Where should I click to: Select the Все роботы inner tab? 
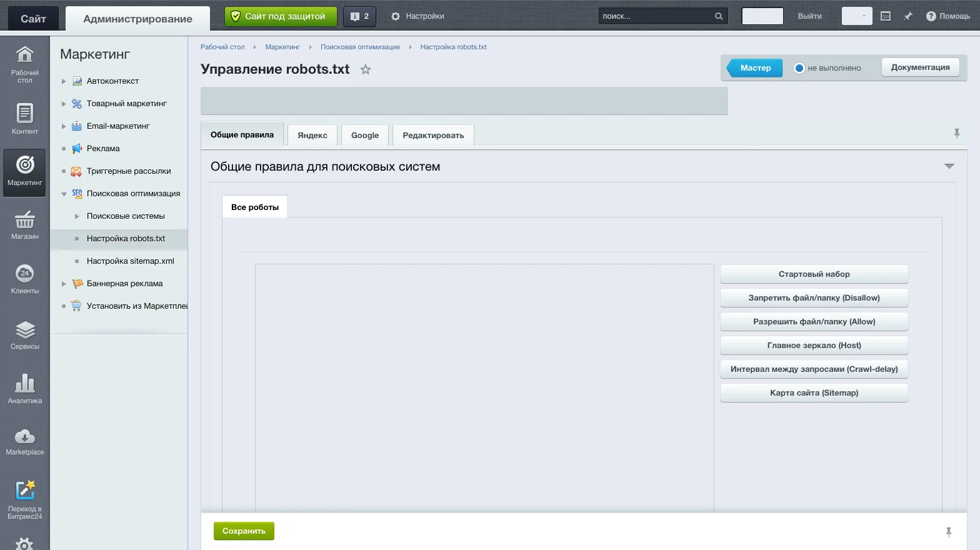[255, 207]
